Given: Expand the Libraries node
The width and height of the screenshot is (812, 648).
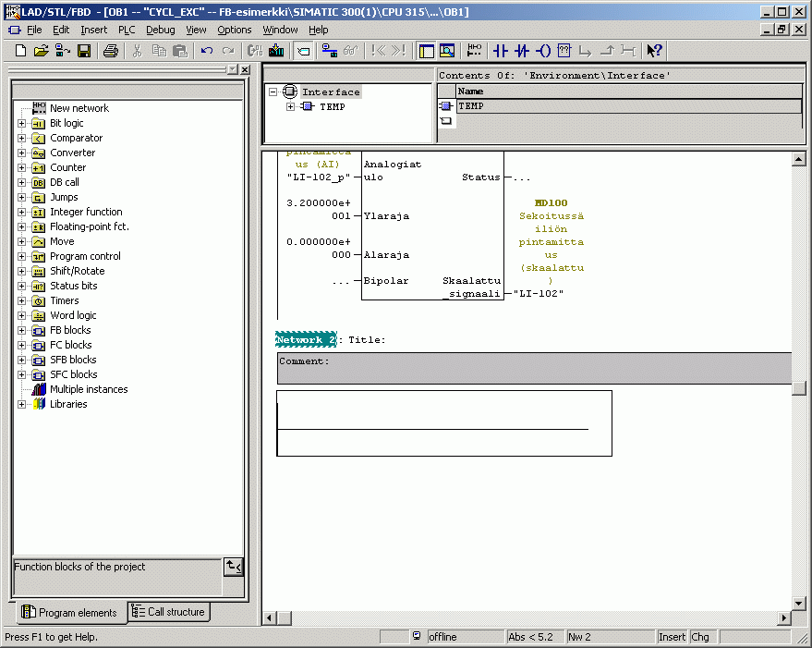Looking at the screenshot, I should pos(22,404).
